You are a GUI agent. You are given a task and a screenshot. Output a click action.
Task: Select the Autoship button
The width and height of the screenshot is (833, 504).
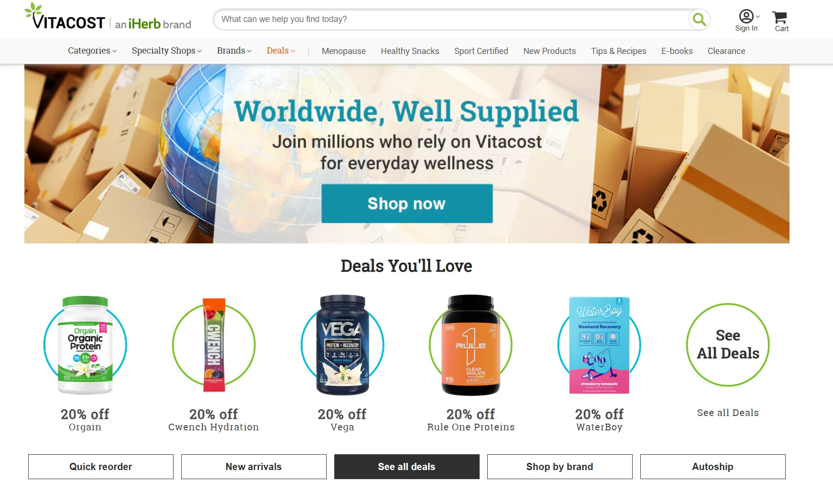click(x=713, y=467)
